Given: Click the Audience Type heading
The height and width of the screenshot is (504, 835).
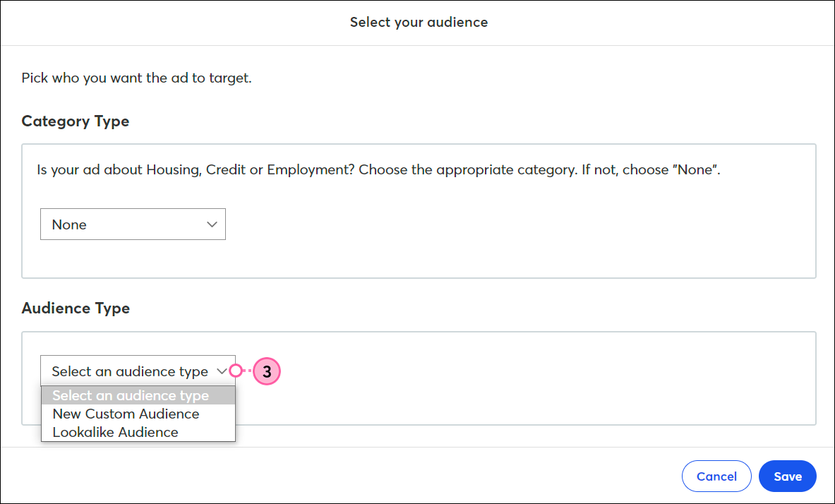Looking at the screenshot, I should point(76,308).
